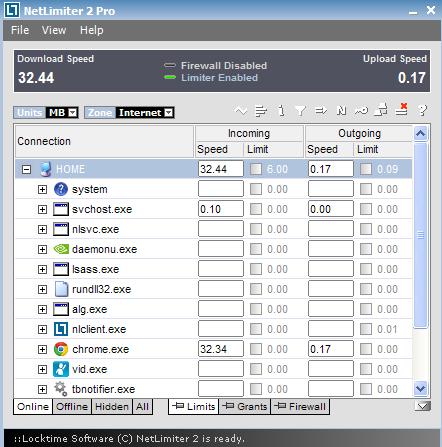Click the HOME computer icon
The image size is (442, 447).
click(x=45, y=169)
